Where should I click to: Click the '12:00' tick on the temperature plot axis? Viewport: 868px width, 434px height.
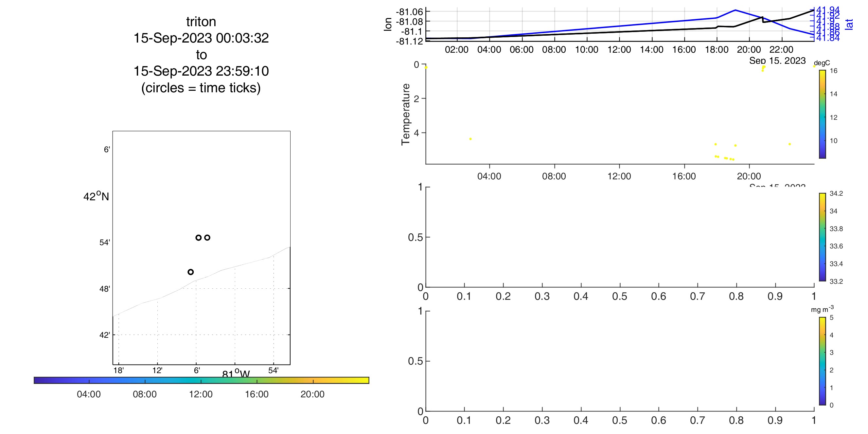coord(619,176)
